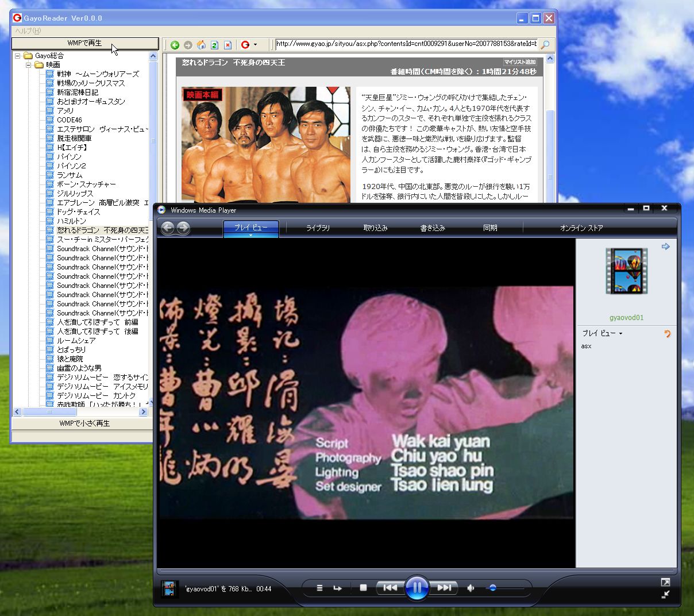Go forward in GayoReader browser toolbar
Viewport: 694px width, 616px height.
point(188,45)
